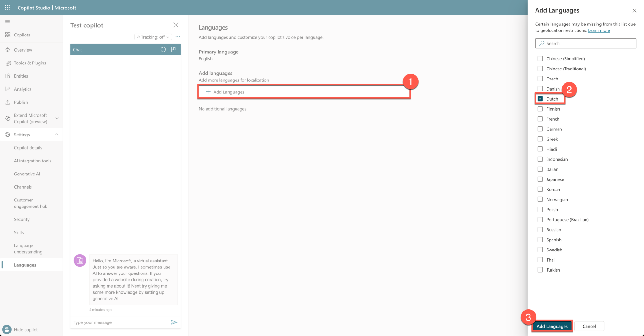
Task: Expand Extend Microsoft Copilot section
Action: tap(57, 118)
